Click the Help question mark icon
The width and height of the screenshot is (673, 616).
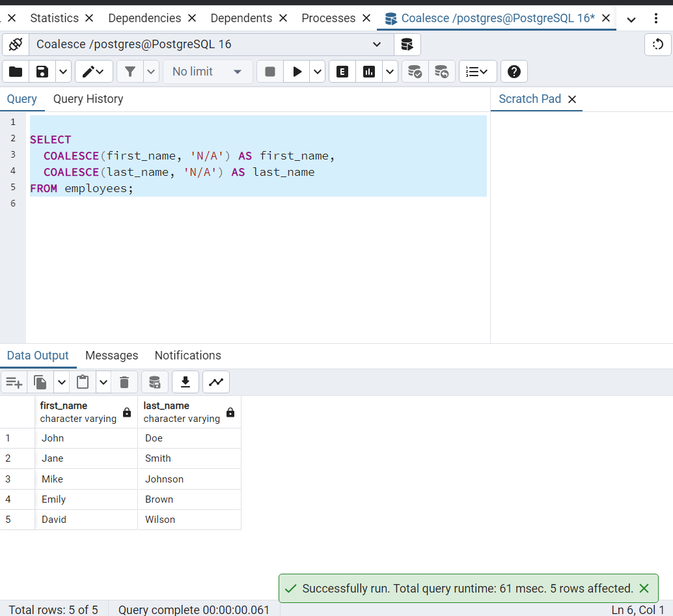tap(514, 71)
